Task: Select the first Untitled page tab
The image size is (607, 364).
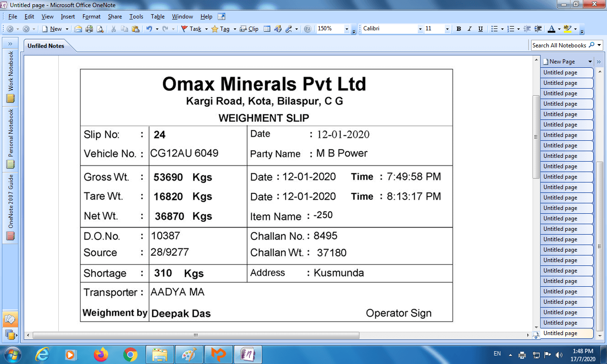Action: [x=567, y=73]
